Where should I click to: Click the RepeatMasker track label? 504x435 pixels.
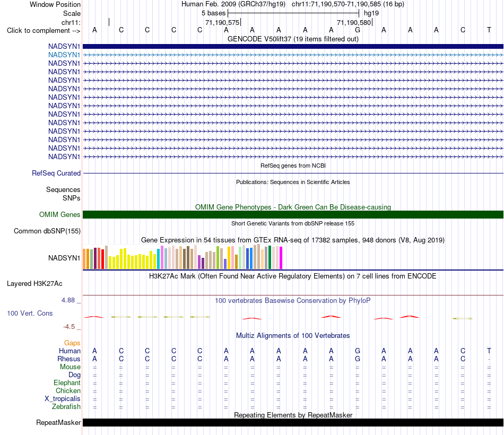point(58,422)
